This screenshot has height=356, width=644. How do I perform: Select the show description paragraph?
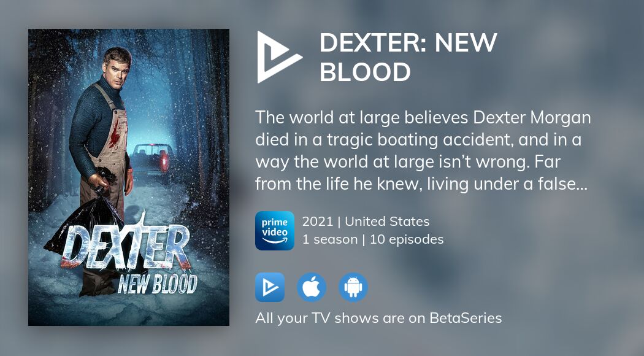[x=423, y=151]
